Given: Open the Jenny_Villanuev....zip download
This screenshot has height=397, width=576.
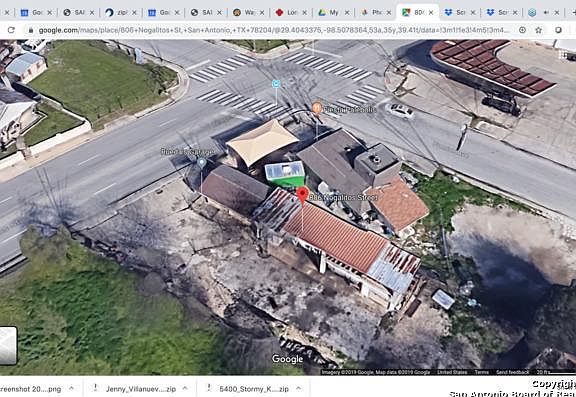Looking at the screenshot, I should [x=141, y=389].
